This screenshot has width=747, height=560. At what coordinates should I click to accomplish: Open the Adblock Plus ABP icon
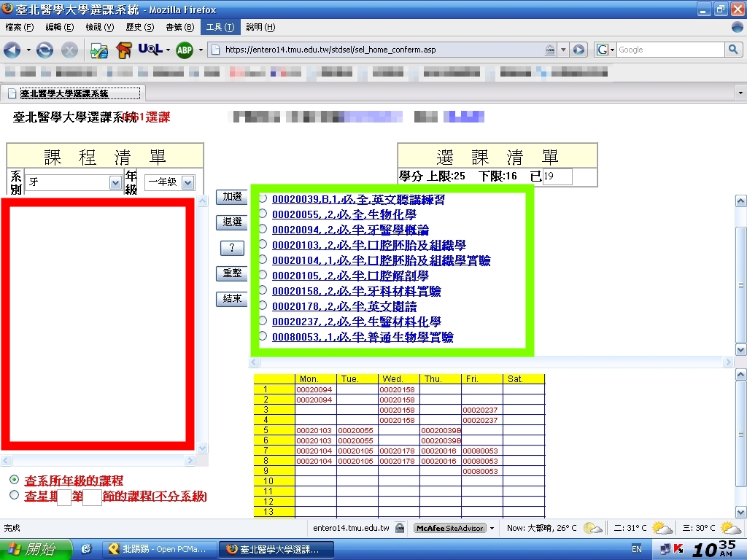click(x=185, y=50)
